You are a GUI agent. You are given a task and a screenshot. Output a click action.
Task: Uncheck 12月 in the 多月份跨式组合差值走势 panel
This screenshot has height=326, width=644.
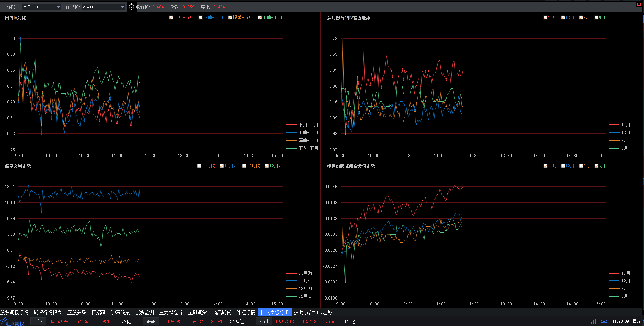tap(563, 166)
